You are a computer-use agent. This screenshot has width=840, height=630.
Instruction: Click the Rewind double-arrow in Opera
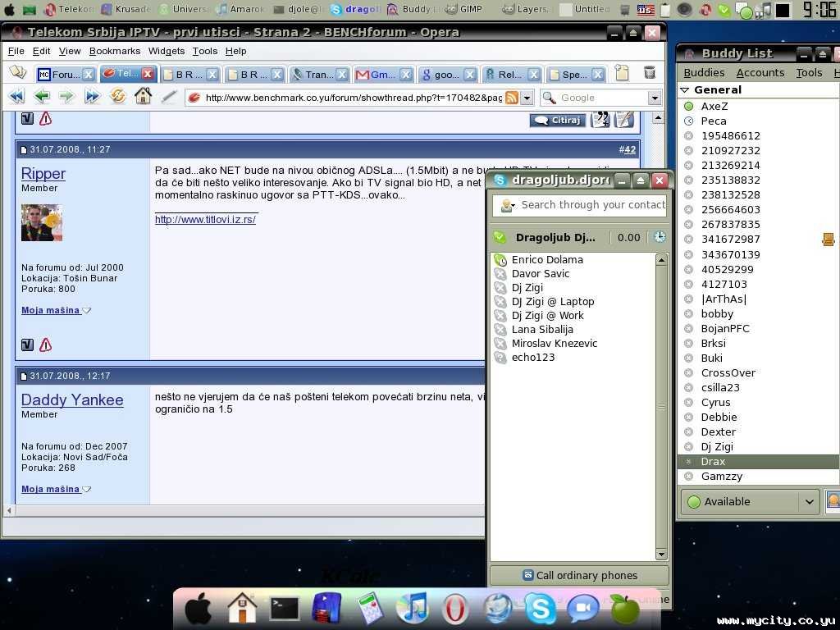pyautogui.click(x=16, y=97)
